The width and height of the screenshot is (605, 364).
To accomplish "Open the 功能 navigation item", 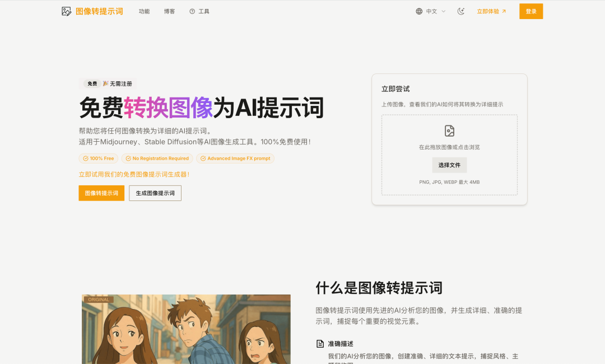I will tap(144, 11).
